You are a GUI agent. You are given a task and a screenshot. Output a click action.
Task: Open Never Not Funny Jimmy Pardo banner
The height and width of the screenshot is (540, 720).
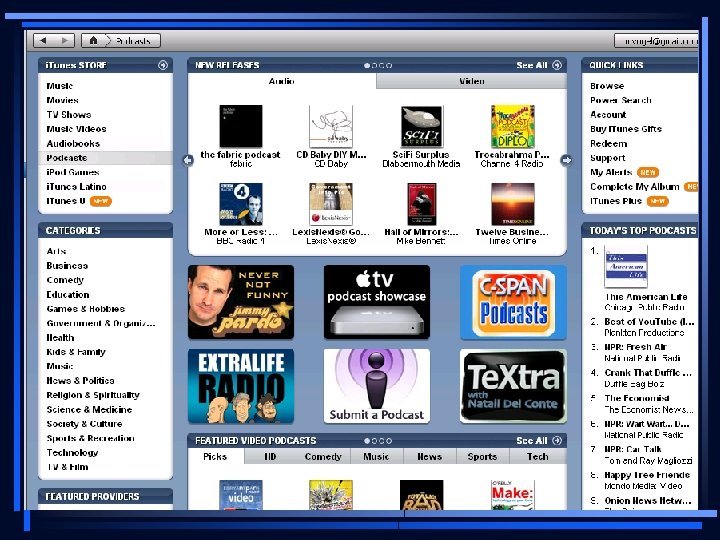point(241,302)
